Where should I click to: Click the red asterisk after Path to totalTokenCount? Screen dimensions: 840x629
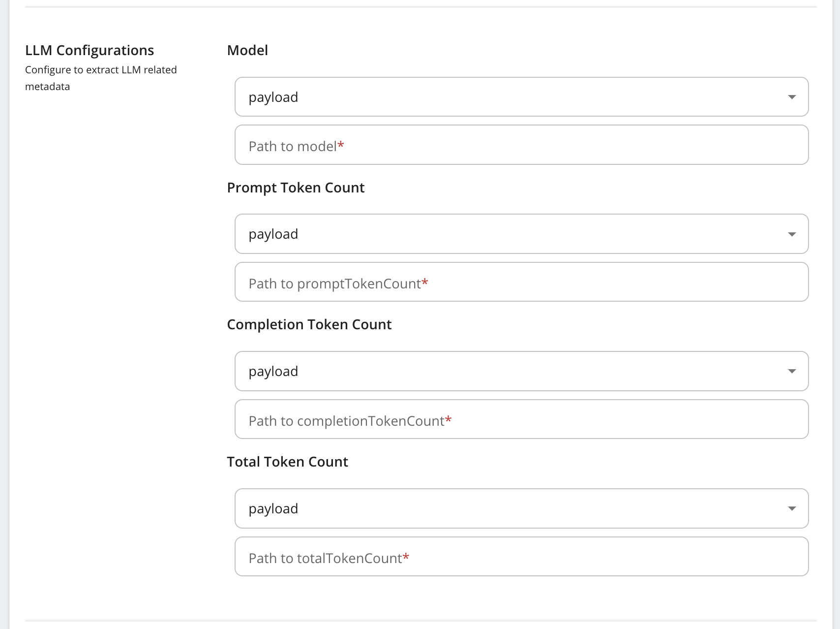(406, 557)
